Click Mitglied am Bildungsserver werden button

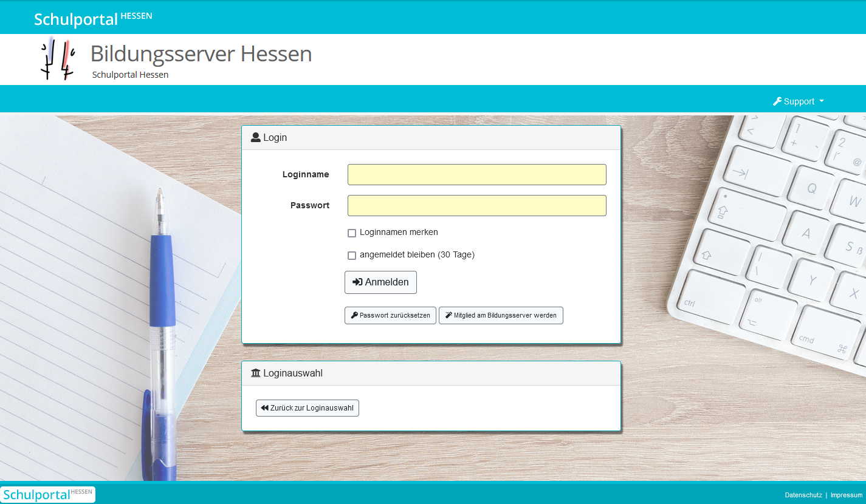[501, 316]
